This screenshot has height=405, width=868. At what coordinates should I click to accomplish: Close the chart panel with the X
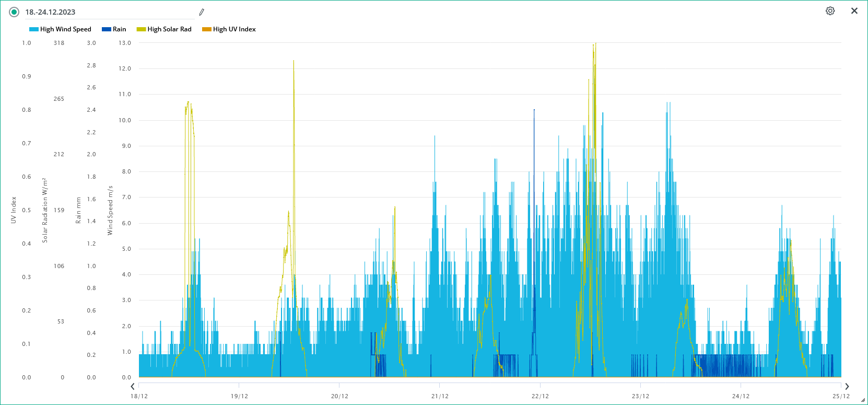tap(854, 11)
